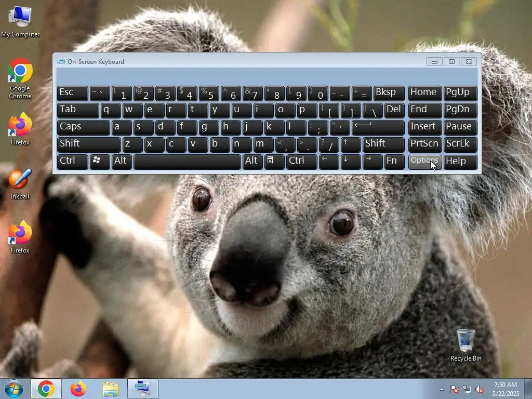Click the Pause key
The height and width of the screenshot is (399, 532).
point(460,128)
